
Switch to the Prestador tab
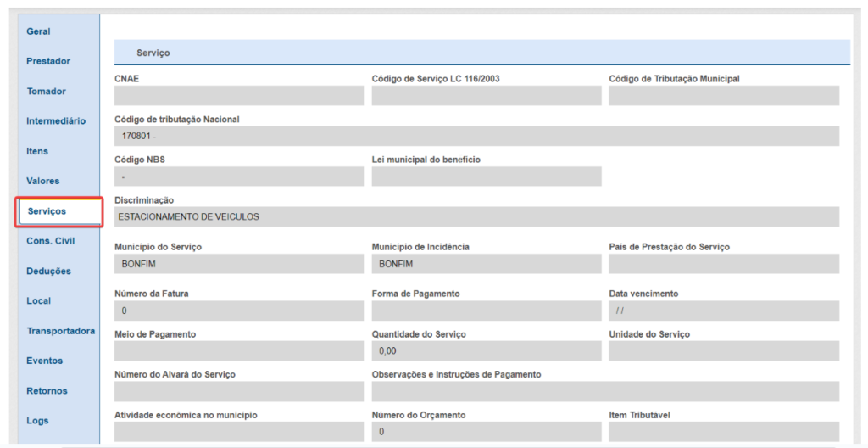click(x=48, y=61)
